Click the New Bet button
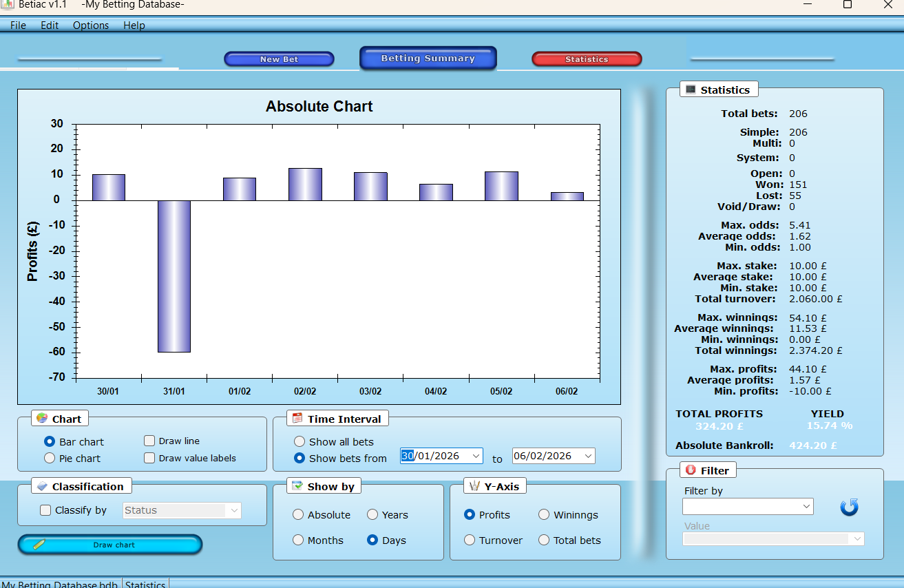904x588 pixels. (279, 59)
